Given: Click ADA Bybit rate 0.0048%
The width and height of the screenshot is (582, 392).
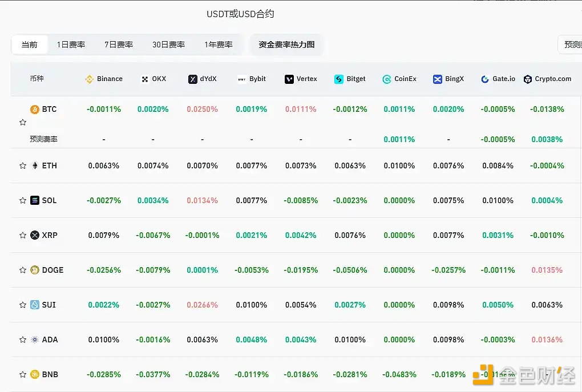Looking at the screenshot, I should 251,340.
